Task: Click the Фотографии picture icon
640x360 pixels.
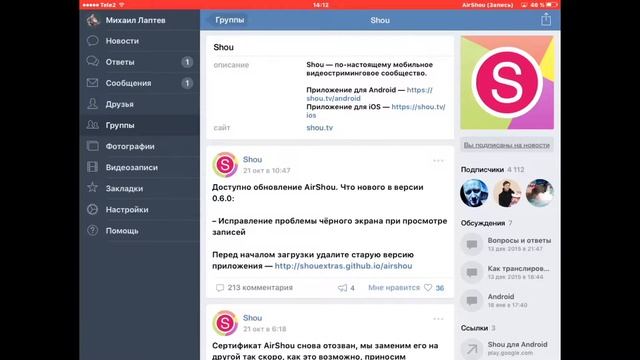Action: tap(93, 146)
